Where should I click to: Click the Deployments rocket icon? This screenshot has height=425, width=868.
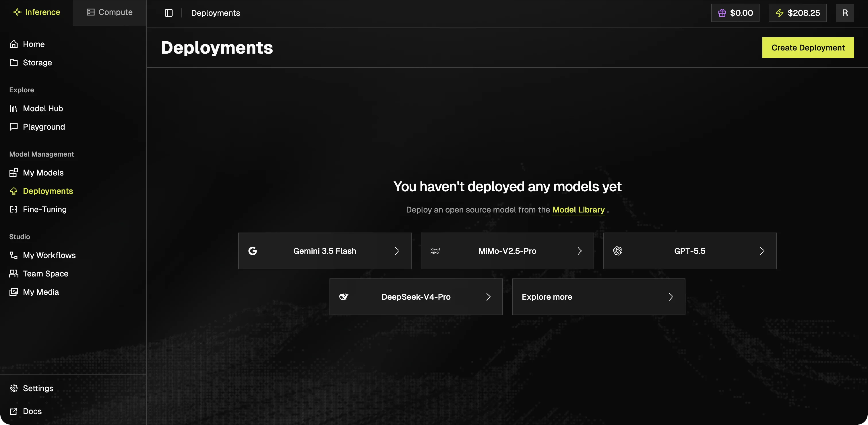(13, 191)
